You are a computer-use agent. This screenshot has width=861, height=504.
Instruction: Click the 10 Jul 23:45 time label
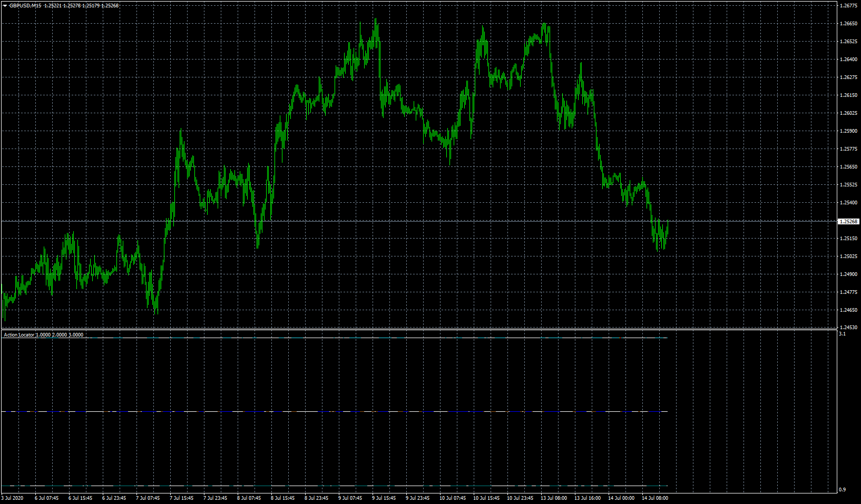click(x=520, y=498)
